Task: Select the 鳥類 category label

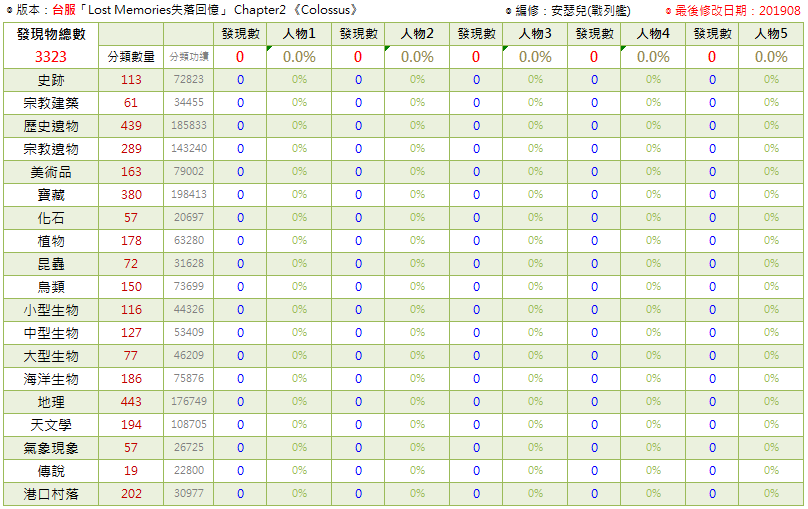Action: pos(50,287)
